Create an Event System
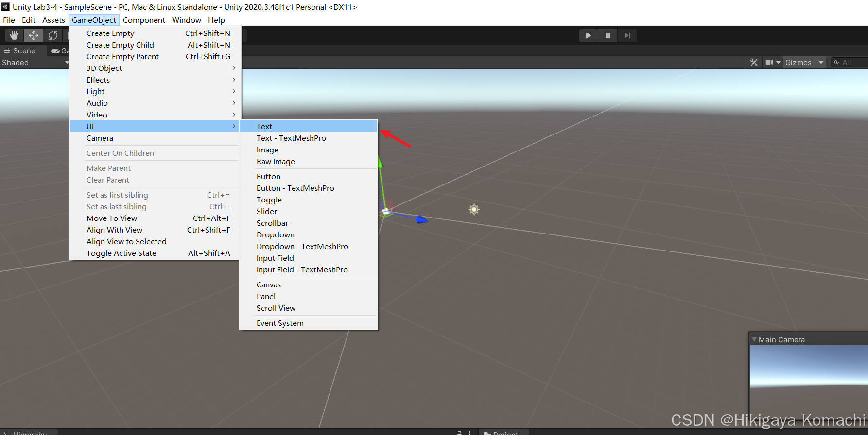 pos(309,323)
